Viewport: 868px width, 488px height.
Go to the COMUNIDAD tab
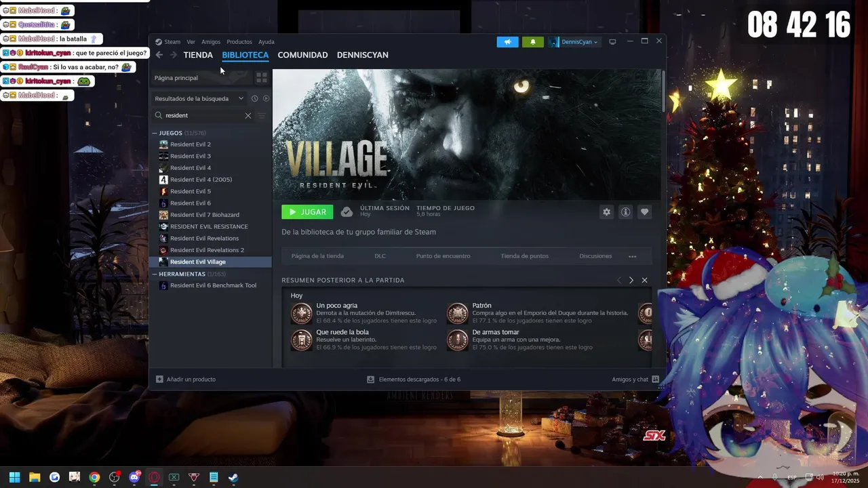pyautogui.click(x=302, y=55)
